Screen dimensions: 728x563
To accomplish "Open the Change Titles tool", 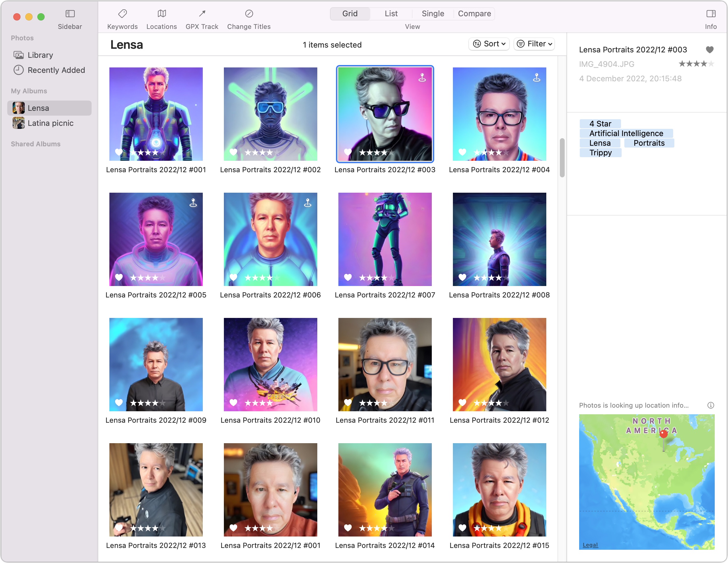I will [249, 14].
